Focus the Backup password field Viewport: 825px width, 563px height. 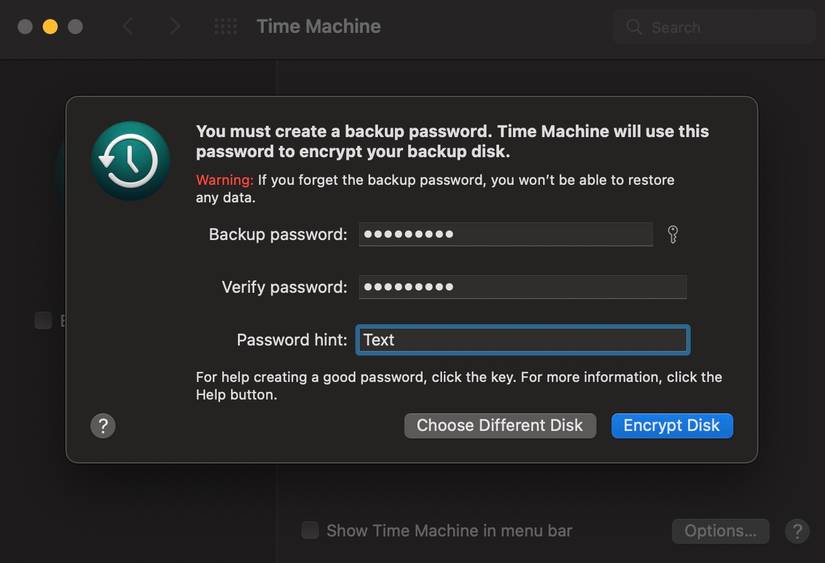pyautogui.click(x=505, y=235)
